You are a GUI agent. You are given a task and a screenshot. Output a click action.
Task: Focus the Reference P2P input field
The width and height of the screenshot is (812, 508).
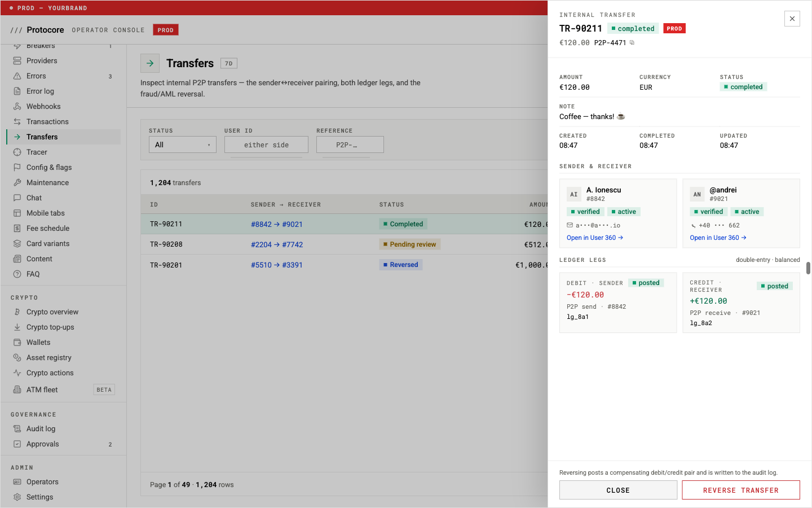350,145
